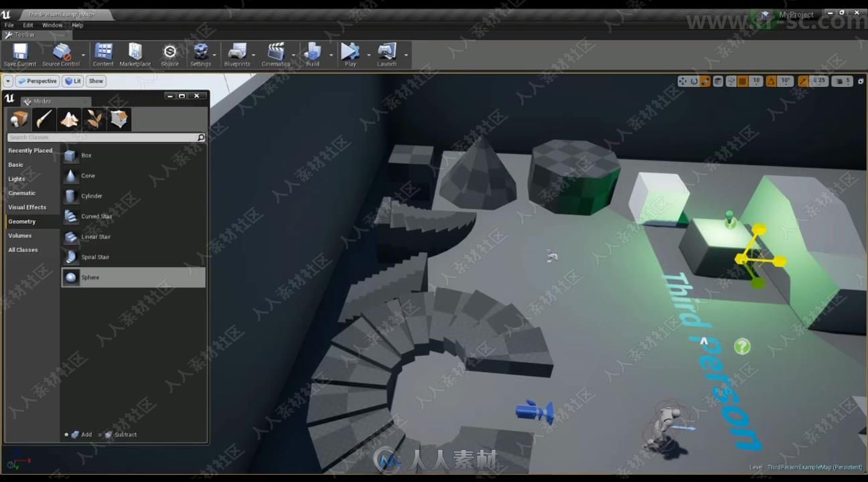Expand the Source Control dropdown arrow

click(x=84, y=55)
